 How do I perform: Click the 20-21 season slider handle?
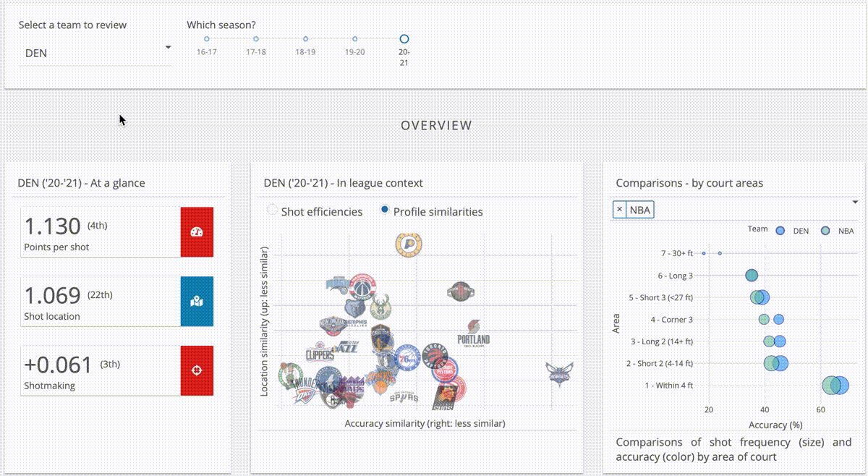click(404, 39)
